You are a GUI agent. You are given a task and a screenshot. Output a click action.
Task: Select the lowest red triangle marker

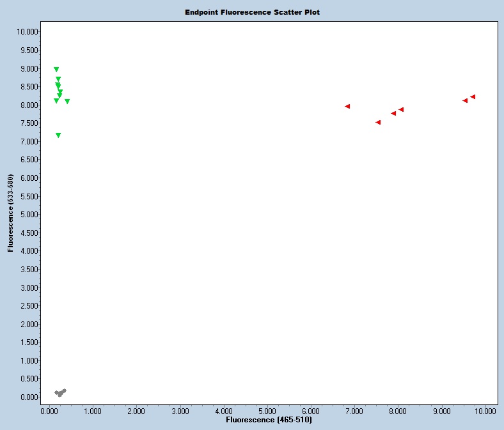378,122
